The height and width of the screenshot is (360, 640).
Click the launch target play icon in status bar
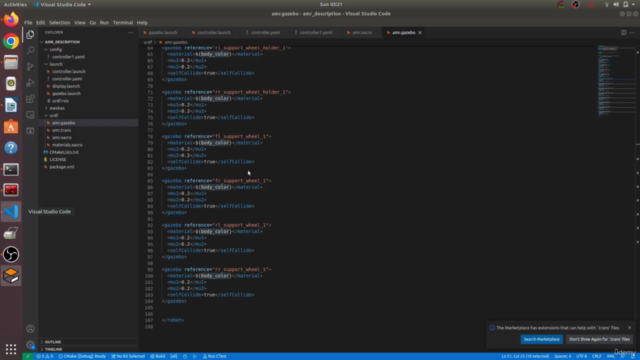click(195, 356)
